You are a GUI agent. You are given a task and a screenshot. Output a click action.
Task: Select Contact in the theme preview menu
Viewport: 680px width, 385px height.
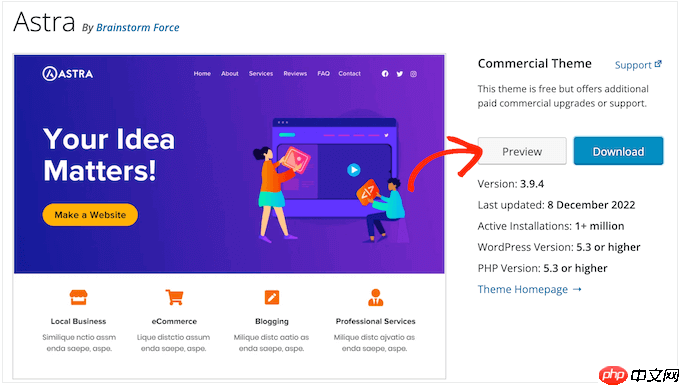coord(350,74)
